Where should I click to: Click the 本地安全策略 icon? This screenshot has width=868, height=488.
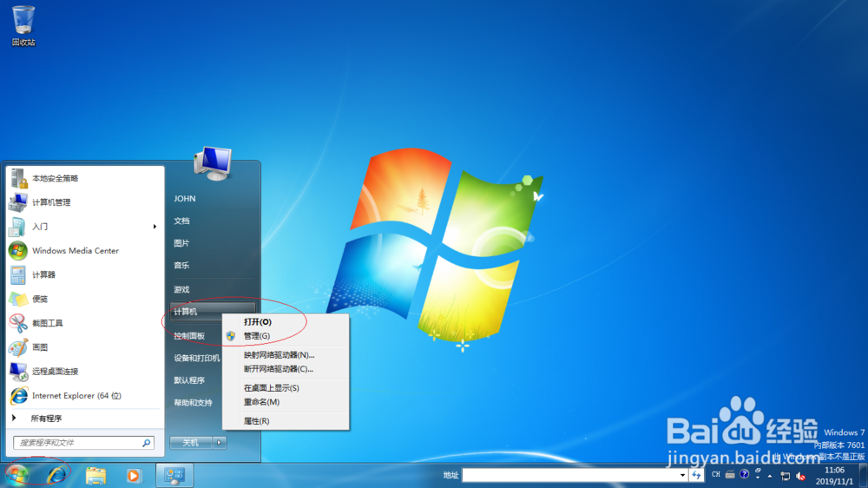(18, 178)
